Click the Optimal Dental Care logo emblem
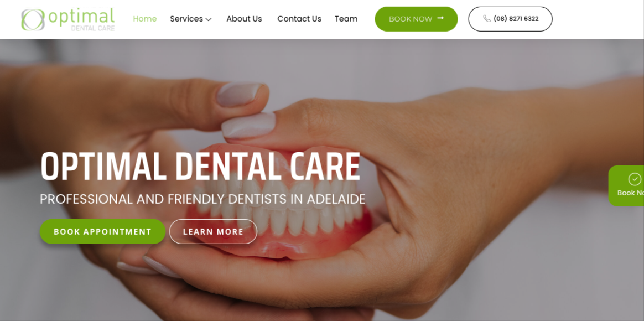This screenshot has height=321, width=644. [x=33, y=20]
